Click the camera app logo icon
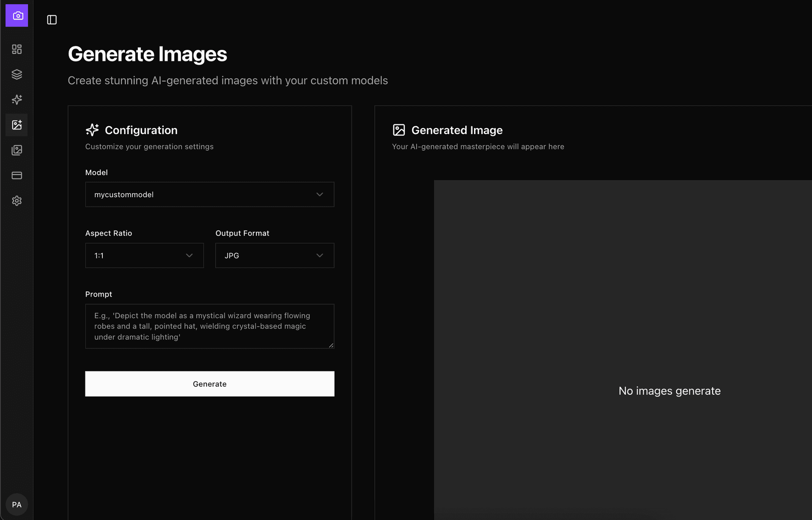Screen dimensions: 812x520 tap(17, 16)
